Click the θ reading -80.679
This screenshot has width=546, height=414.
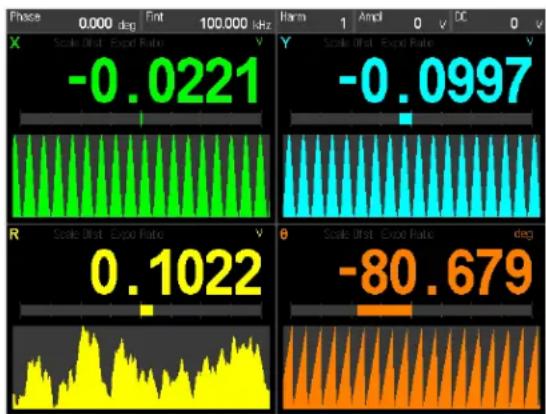point(436,273)
